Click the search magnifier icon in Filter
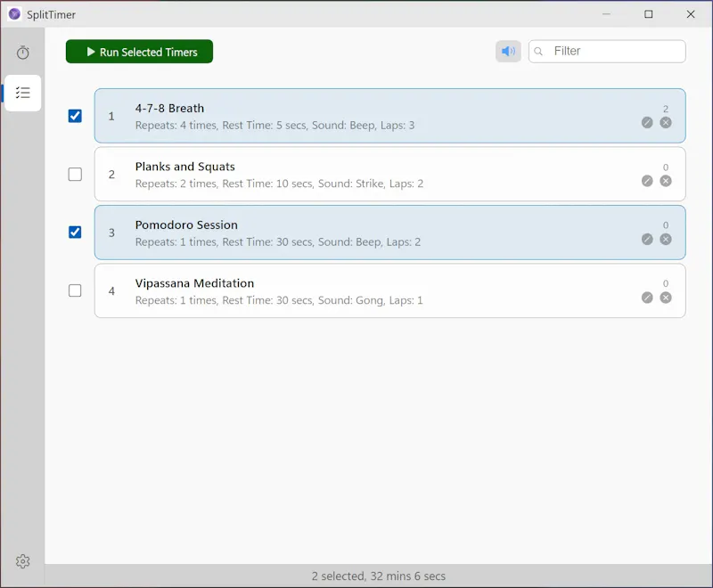713x588 pixels. [x=538, y=52]
